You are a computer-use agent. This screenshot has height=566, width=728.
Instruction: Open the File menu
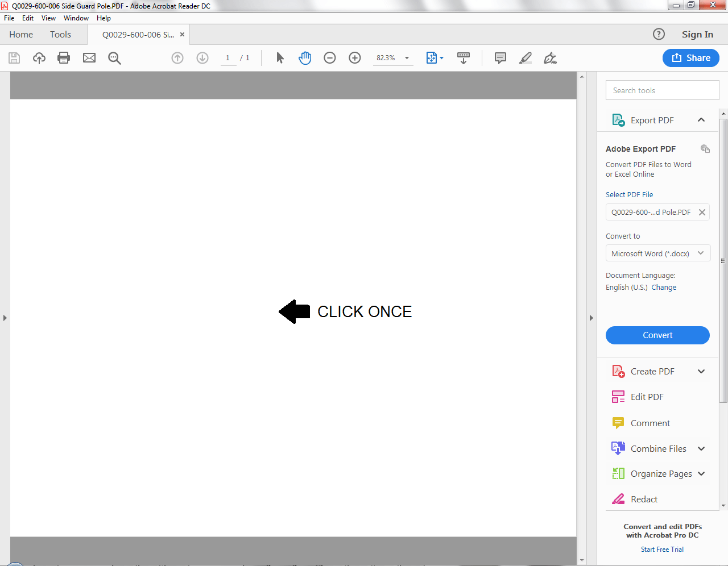tap(9, 18)
